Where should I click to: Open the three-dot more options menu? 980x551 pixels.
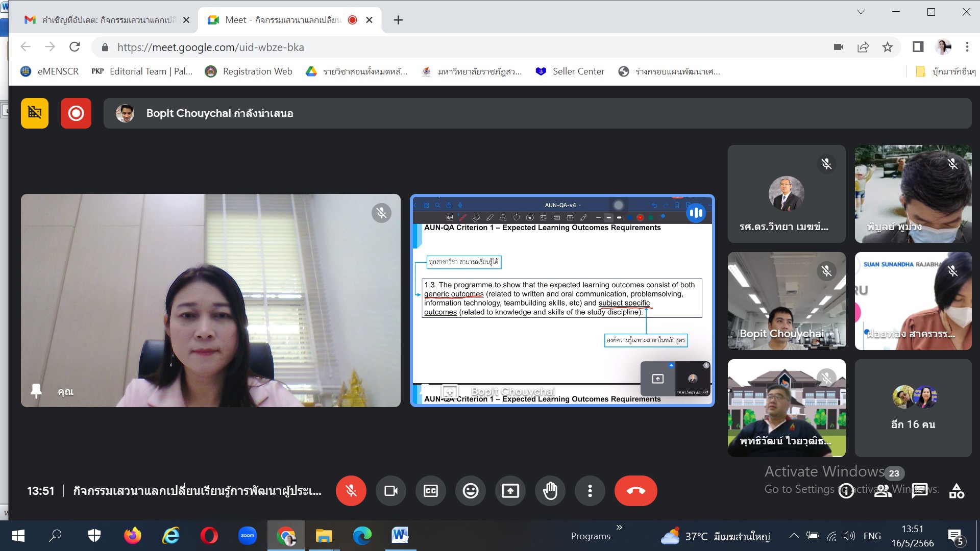(x=590, y=491)
